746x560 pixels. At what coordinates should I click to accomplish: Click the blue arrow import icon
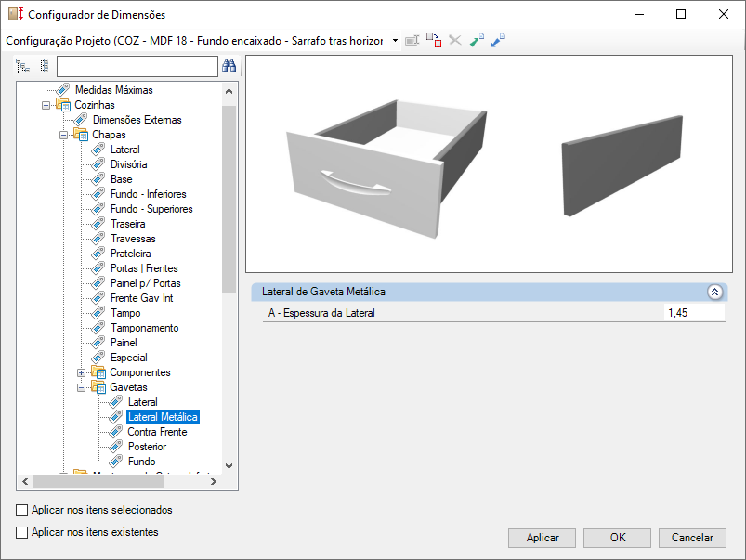tap(498, 41)
